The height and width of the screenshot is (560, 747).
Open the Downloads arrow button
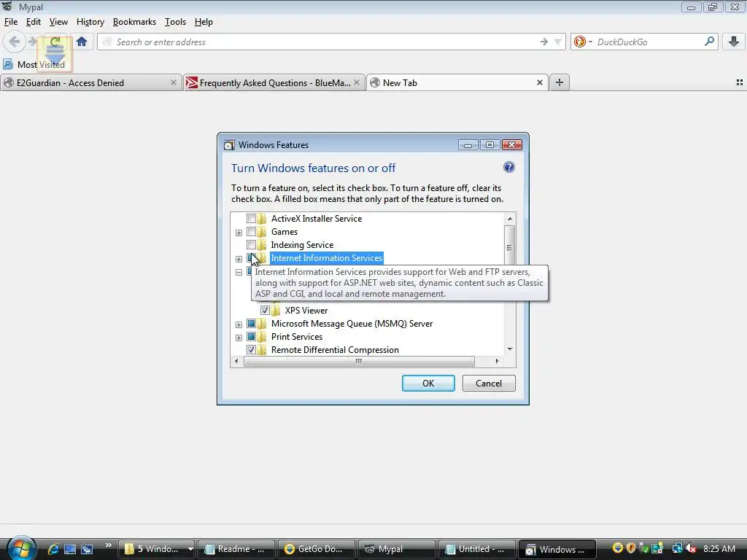(734, 42)
